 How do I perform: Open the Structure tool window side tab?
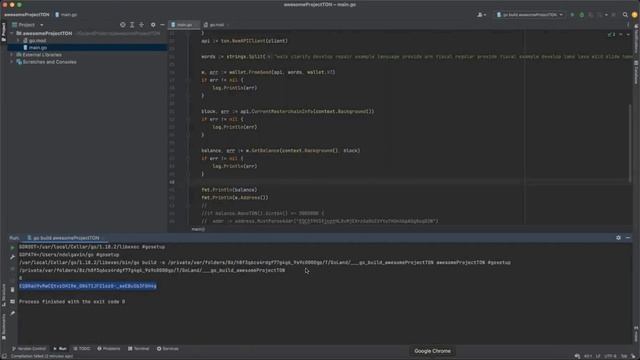coord(4,295)
